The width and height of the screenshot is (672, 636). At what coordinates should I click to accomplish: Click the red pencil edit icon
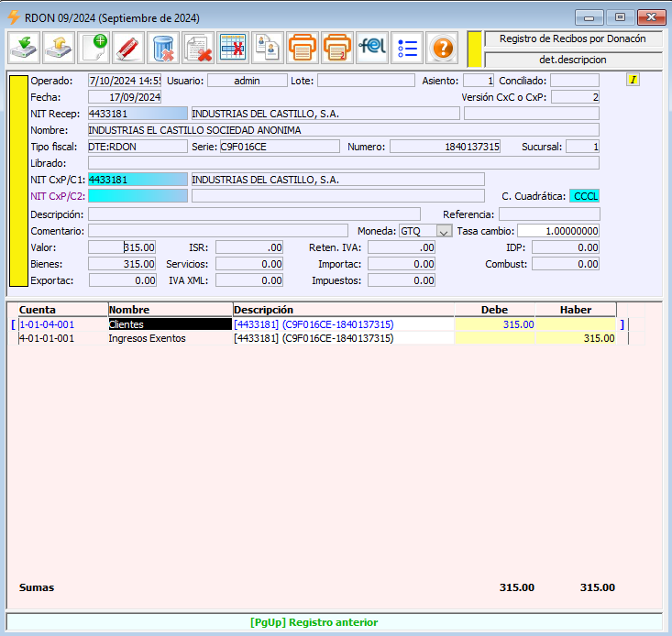(x=129, y=47)
